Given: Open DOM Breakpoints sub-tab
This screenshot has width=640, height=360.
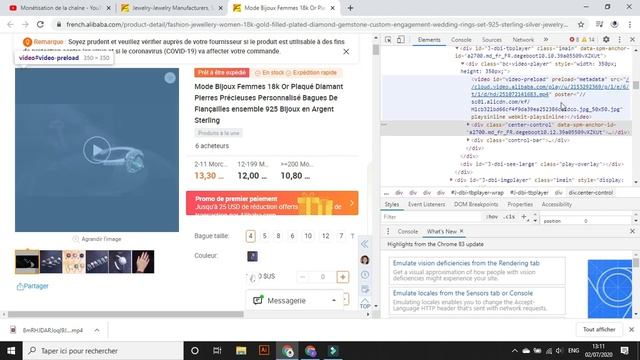Looking at the screenshot, I should (x=476, y=204).
